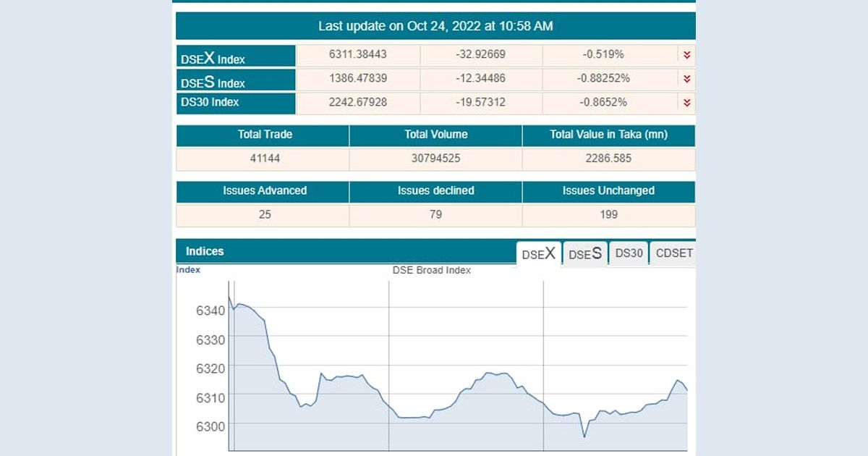868x456 pixels.
Task: Click issues declined count 79
Action: click(436, 214)
